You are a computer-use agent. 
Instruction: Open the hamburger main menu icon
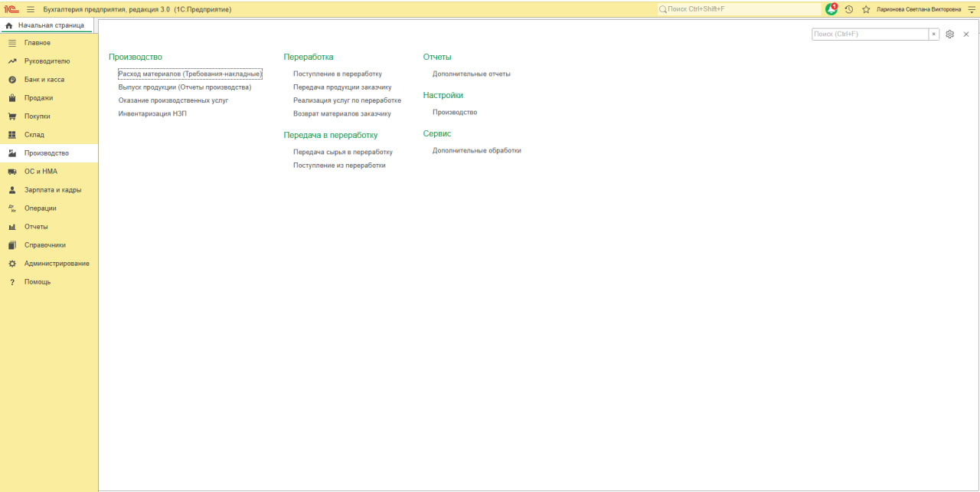(x=31, y=9)
